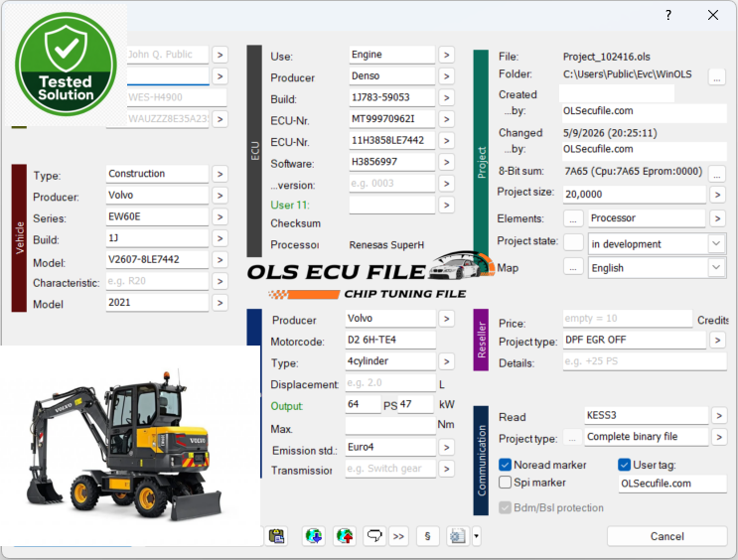Click the ellipsis button beside 8-Bit sum

[x=716, y=173]
